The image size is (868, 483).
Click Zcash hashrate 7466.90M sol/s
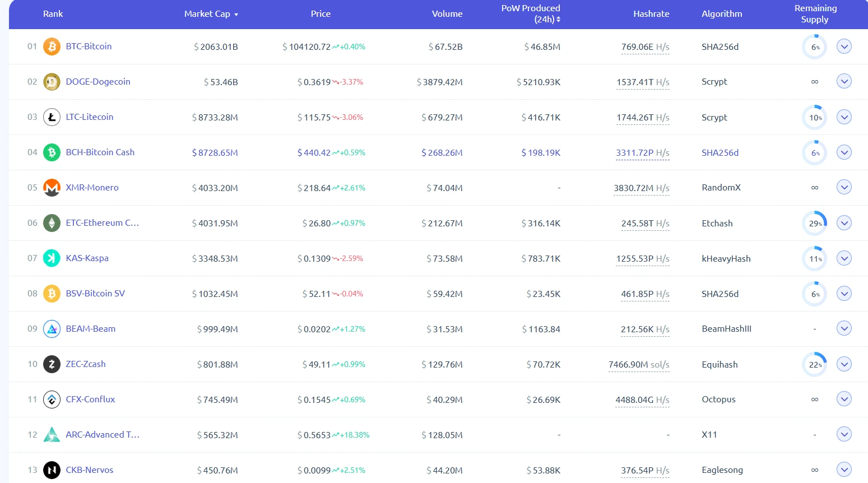(639, 365)
